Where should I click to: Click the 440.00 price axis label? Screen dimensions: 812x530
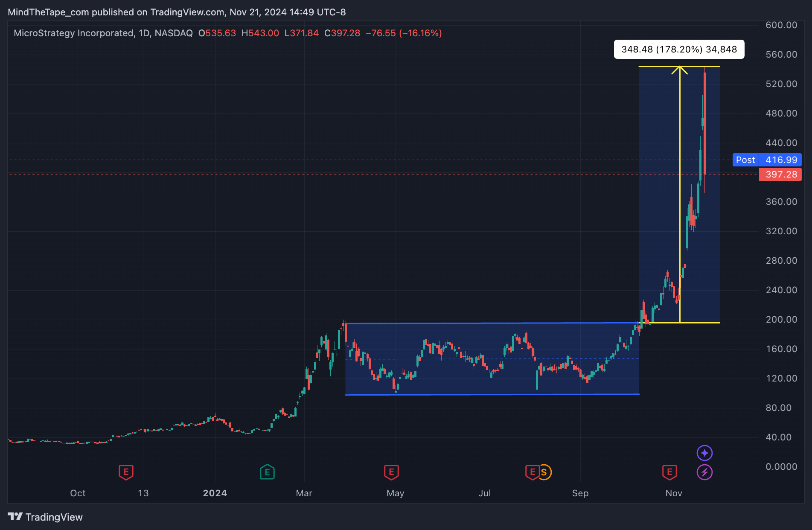coord(781,143)
